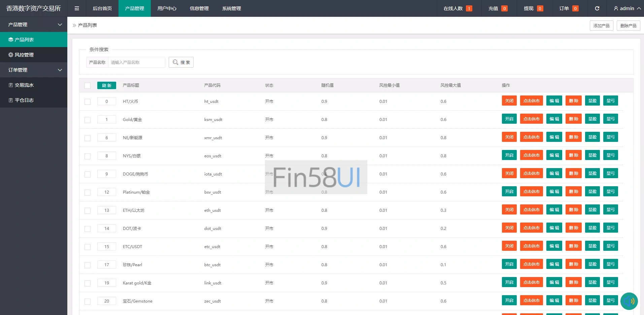Check the box for HT/火币 row

pos(88,102)
